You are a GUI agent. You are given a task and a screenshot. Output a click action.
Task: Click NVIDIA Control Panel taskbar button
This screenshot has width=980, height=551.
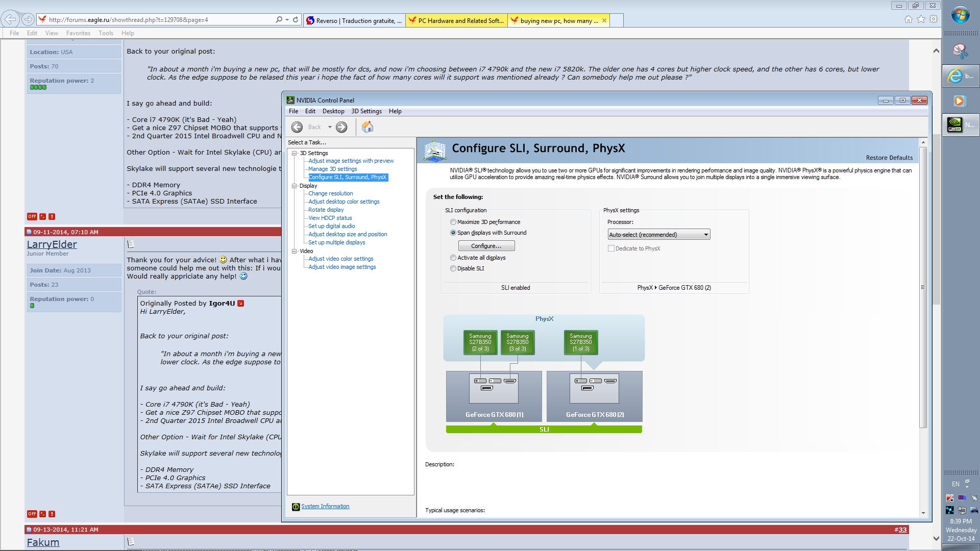pyautogui.click(x=961, y=124)
